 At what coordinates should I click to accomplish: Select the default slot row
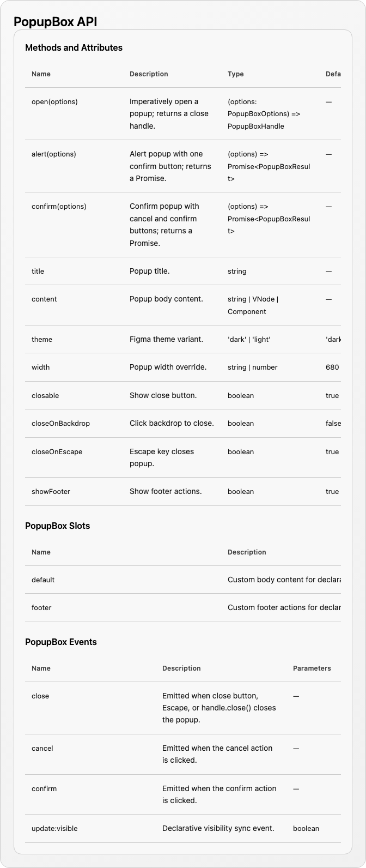tap(183, 580)
